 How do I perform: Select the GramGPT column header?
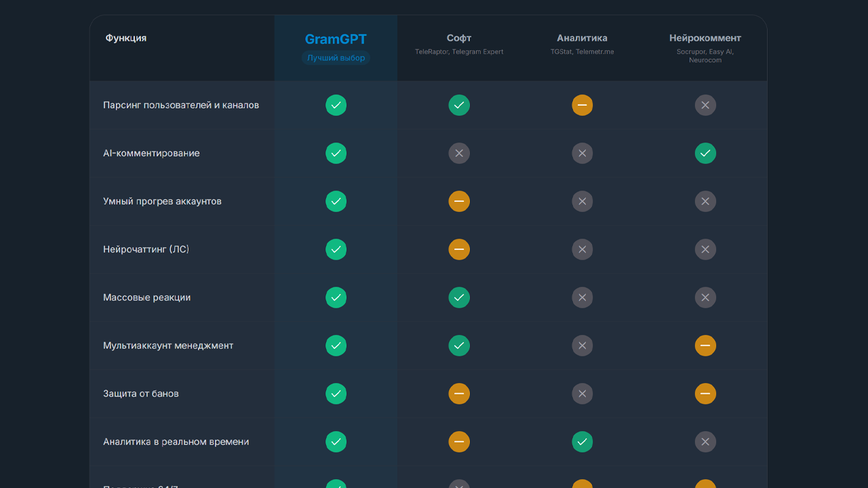[x=336, y=39]
